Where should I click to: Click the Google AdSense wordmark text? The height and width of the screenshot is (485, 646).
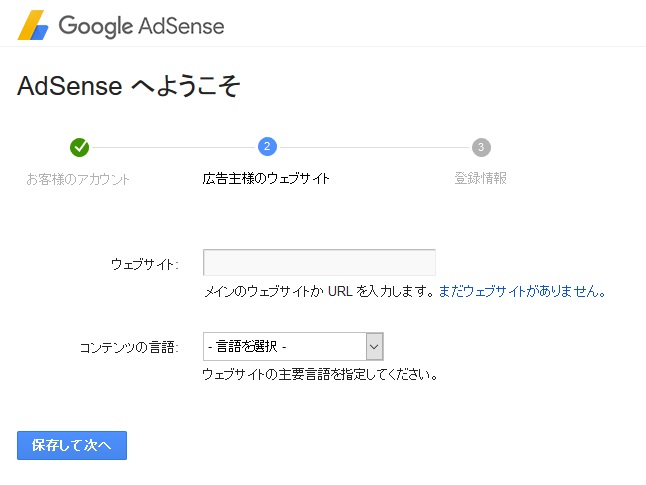pos(141,26)
